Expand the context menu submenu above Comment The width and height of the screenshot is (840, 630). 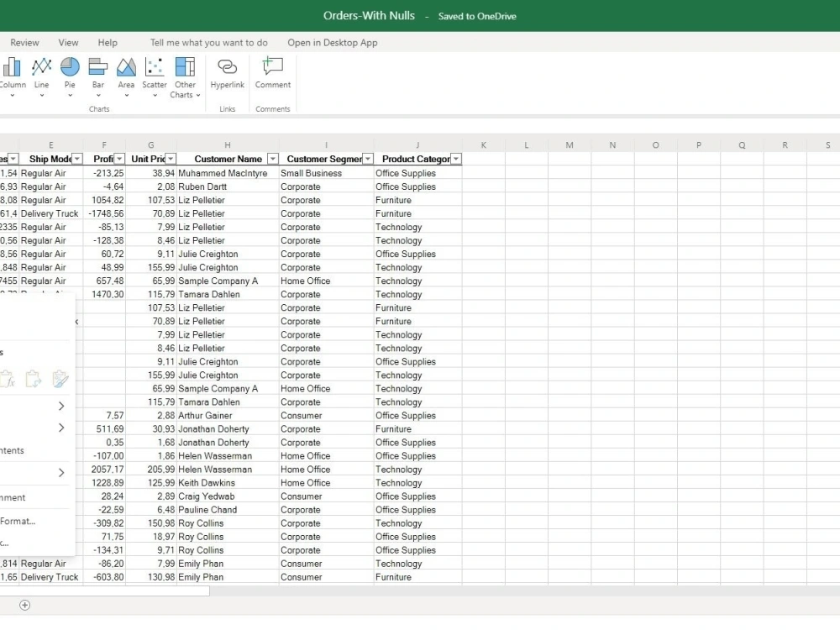point(61,472)
